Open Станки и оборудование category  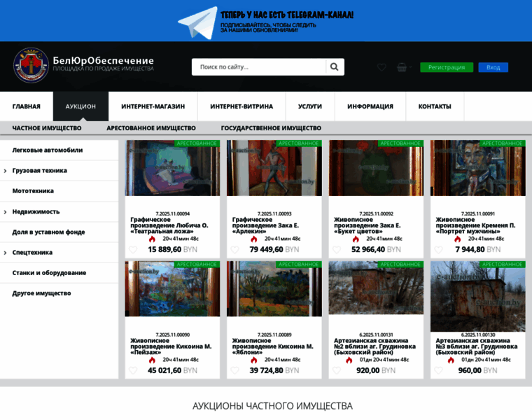[x=49, y=273]
